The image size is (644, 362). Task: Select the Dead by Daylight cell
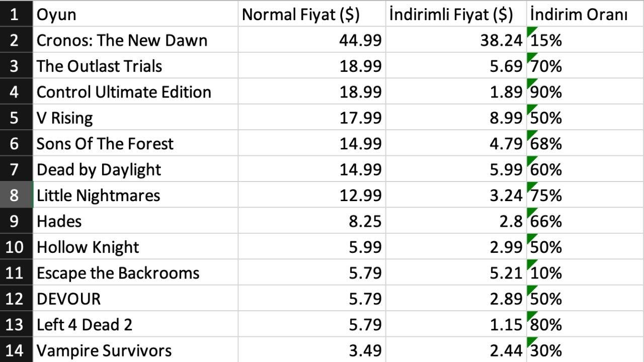(x=99, y=170)
